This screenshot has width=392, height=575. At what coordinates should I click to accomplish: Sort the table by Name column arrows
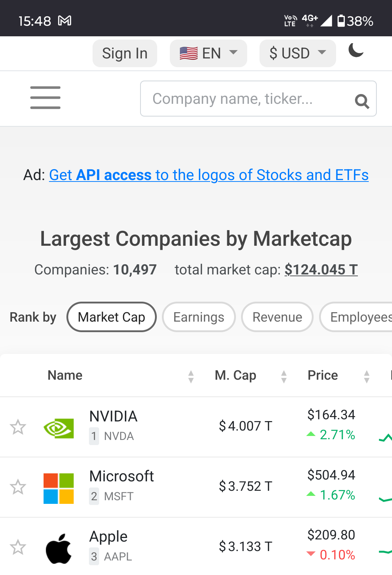pyautogui.click(x=191, y=376)
